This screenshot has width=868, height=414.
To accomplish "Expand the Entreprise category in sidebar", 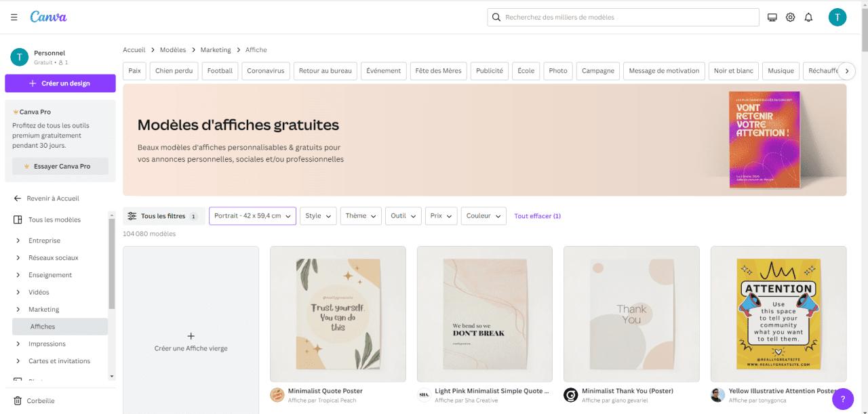I will [x=18, y=241].
